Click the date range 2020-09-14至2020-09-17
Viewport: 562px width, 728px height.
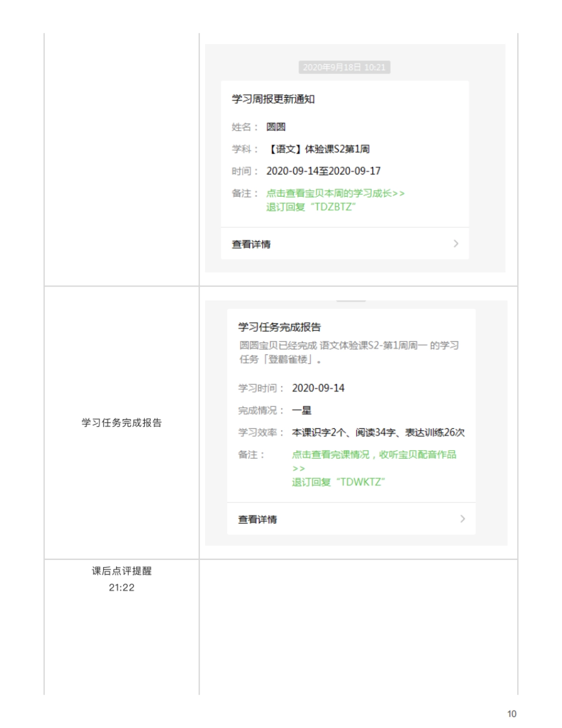[x=325, y=171]
